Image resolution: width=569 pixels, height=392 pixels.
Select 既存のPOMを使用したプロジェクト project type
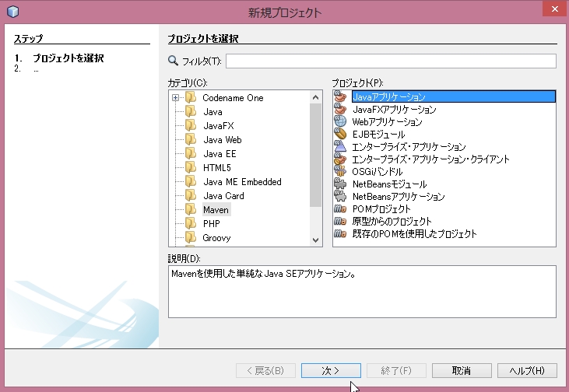point(414,233)
